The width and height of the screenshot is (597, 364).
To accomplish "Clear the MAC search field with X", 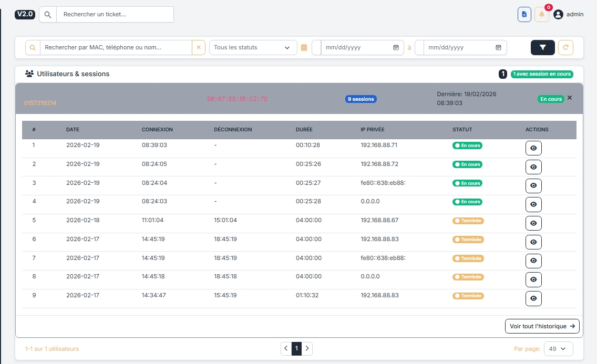I will point(199,47).
